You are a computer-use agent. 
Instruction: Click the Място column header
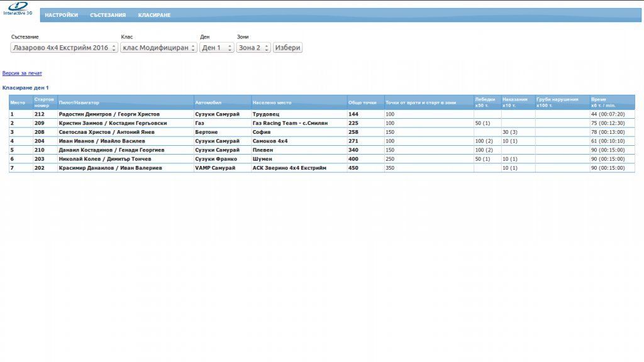pos(21,102)
